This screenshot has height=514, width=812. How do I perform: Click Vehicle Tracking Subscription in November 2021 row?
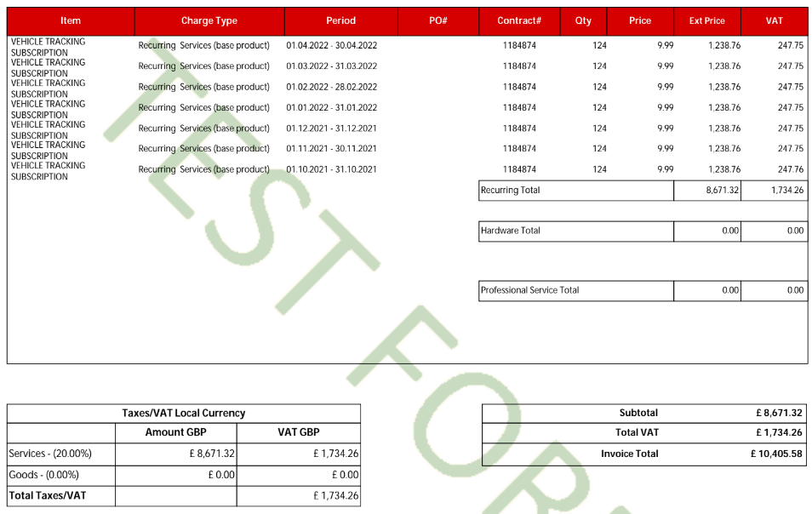49,150
